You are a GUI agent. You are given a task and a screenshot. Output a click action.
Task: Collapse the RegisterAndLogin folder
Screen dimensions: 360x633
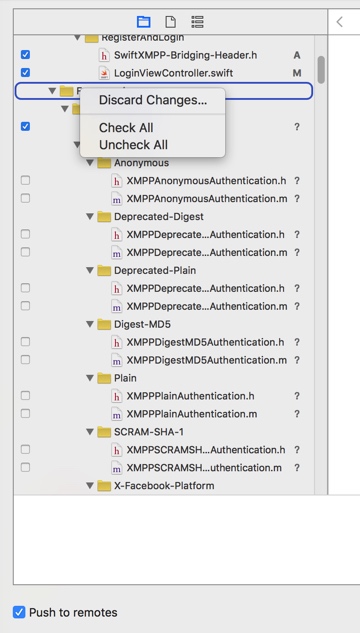[x=77, y=38]
